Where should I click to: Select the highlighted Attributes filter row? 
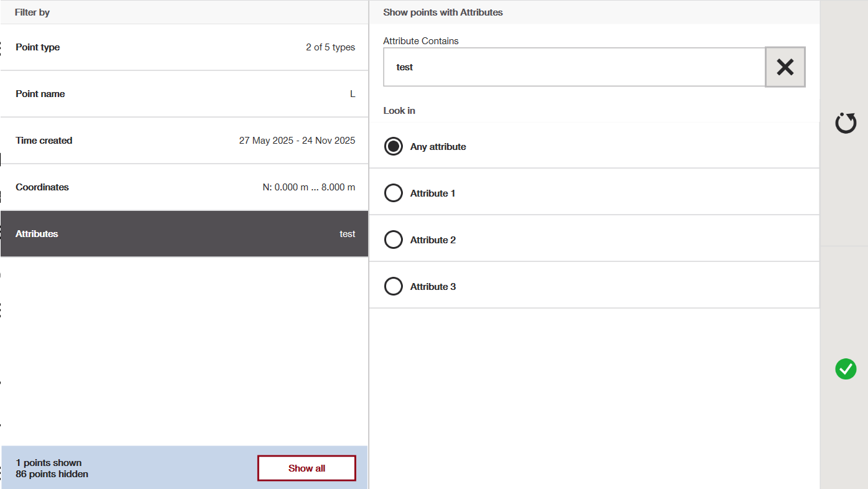pos(184,234)
